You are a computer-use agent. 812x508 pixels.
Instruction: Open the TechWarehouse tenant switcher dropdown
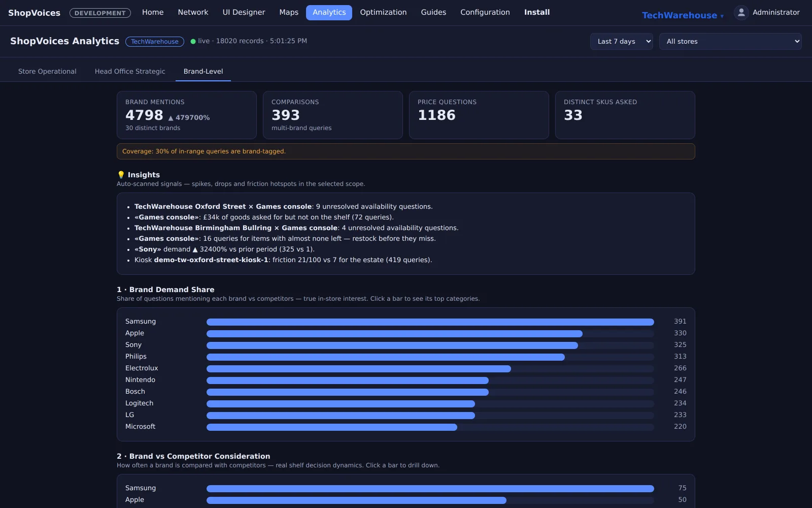[x=683, y=15]
